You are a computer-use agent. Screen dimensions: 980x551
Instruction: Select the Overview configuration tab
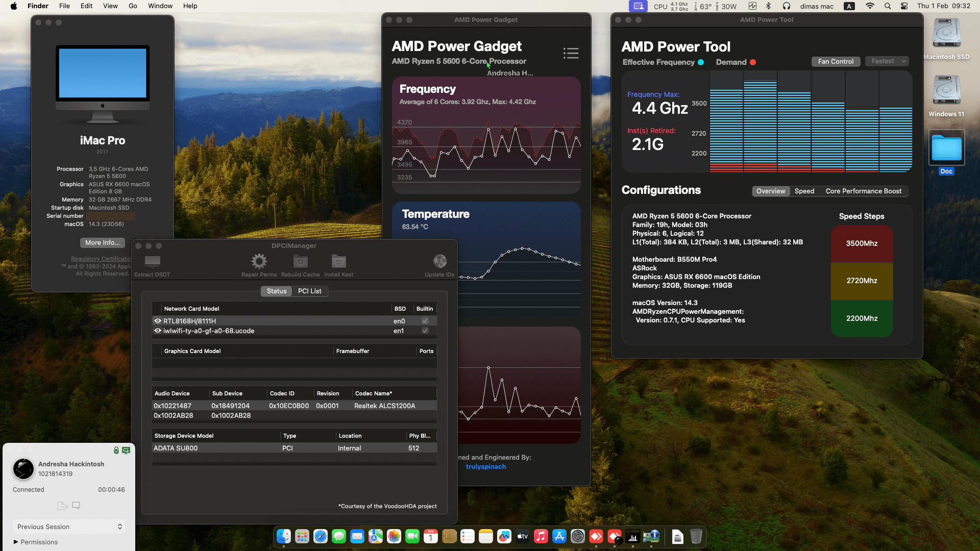click(771, 191)
